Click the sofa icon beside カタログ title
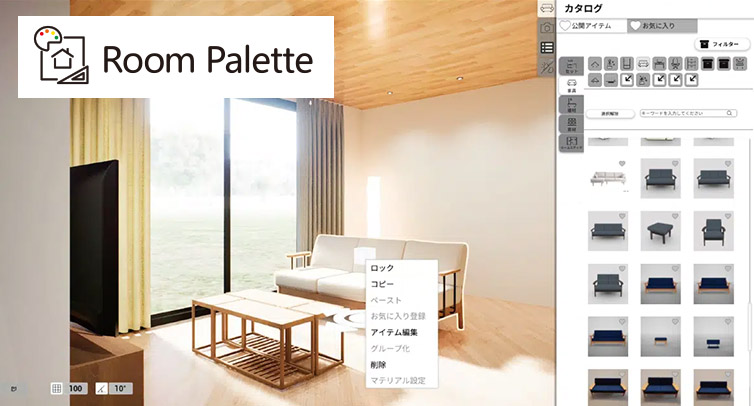The image size is (754, 406). [547, 8]
